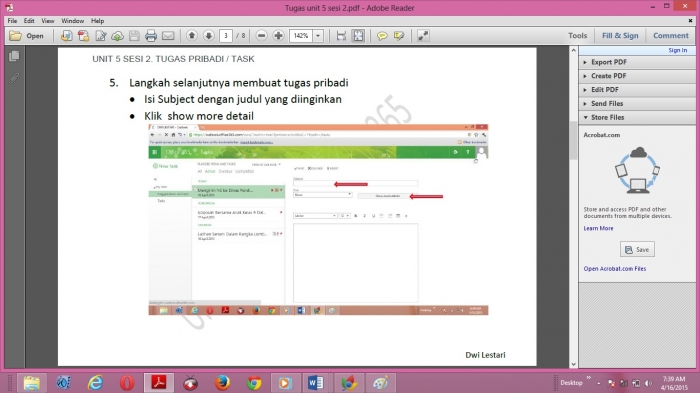Open attachments paperclip panel in sidebar
Viewport: 700px width, 393px height.
[x=14, y=78]
